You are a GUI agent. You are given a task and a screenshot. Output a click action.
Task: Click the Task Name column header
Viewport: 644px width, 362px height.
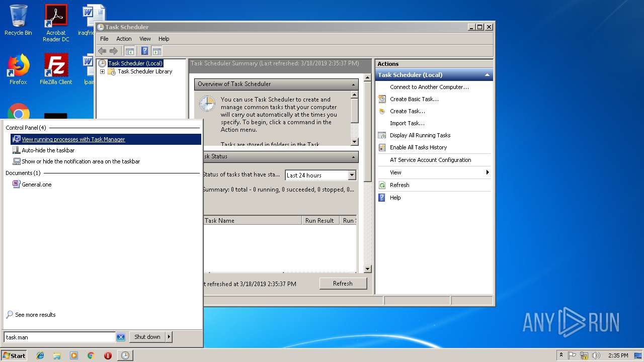coord(253,220)
